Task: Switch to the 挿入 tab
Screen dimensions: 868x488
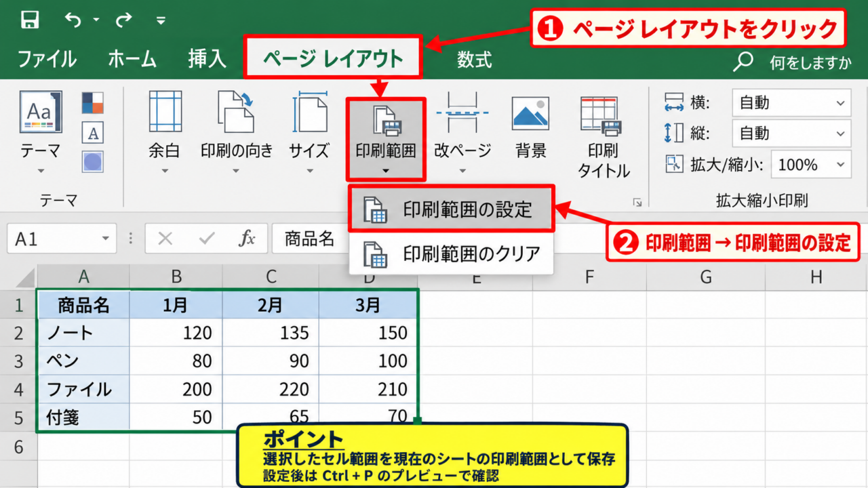Action: point(207,59)
